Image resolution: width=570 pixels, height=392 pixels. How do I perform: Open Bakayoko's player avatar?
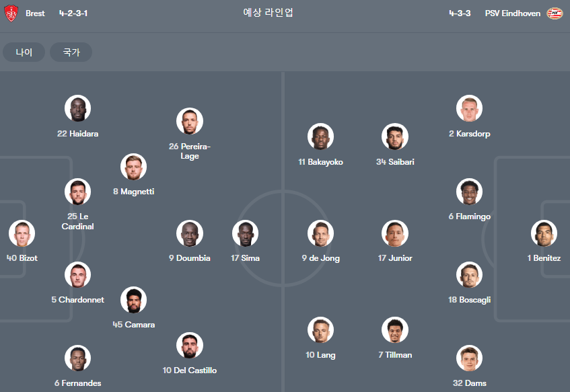[x=320, y=136]
